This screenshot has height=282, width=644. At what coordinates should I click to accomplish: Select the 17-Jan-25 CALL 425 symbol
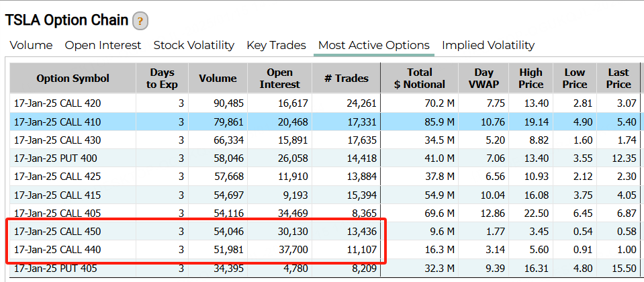coord(58,177)
